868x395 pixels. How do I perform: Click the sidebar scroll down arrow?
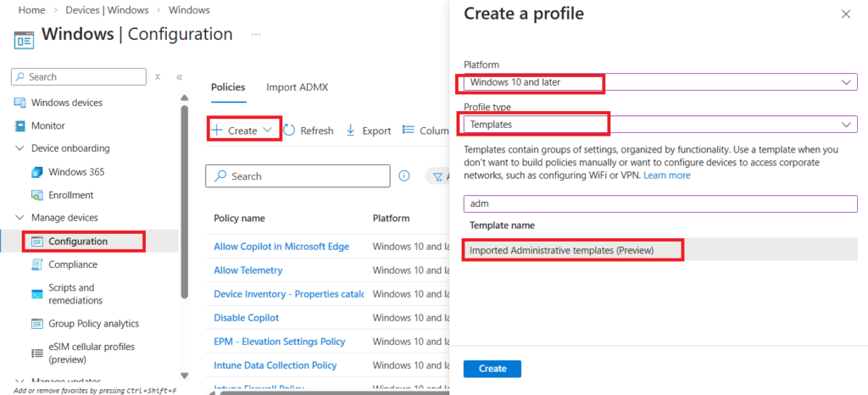point(185,376)
